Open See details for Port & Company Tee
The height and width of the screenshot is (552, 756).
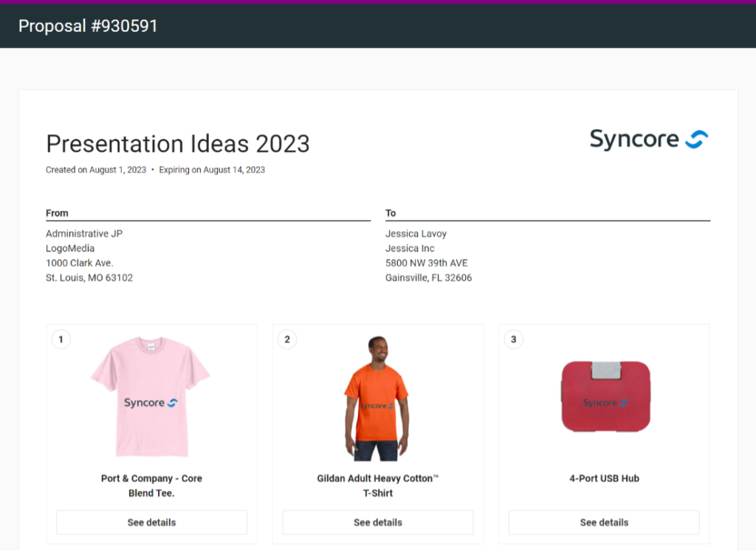pyautogui.click(x=151, y=522)
